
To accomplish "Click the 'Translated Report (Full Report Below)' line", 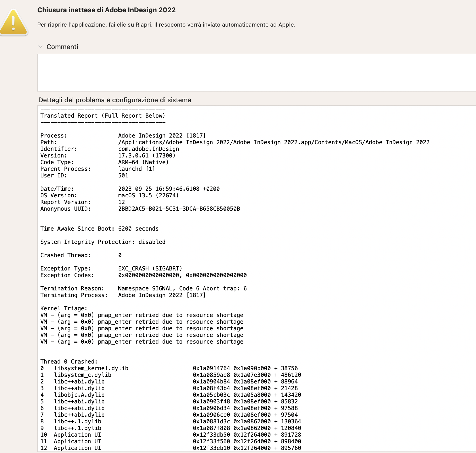I will 103,116.
